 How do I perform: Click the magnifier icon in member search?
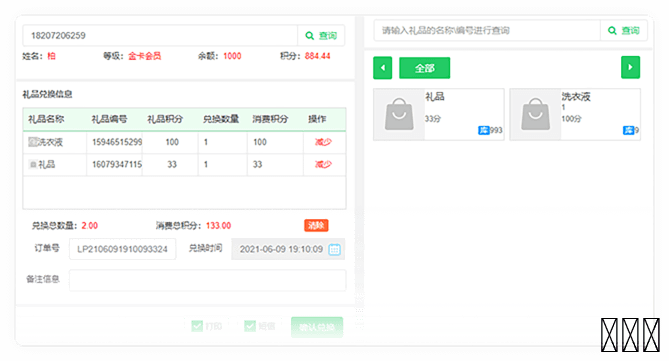click(310, 35)
